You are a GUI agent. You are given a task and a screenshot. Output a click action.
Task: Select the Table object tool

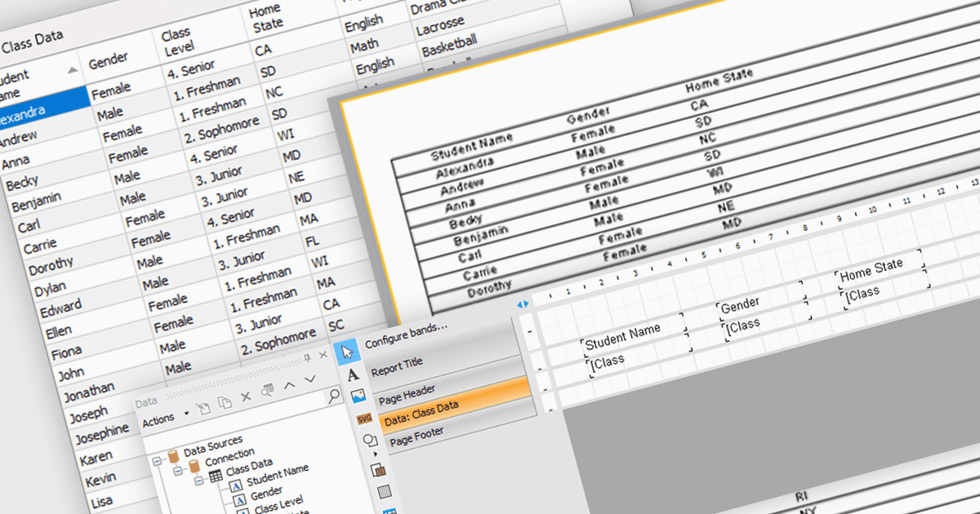point(384,491)
